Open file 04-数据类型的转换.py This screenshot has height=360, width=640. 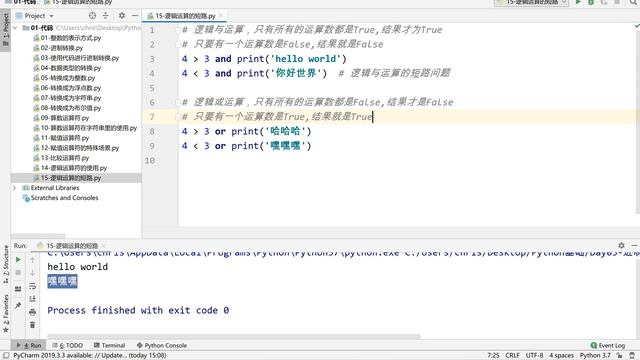[x=67, y=68]
